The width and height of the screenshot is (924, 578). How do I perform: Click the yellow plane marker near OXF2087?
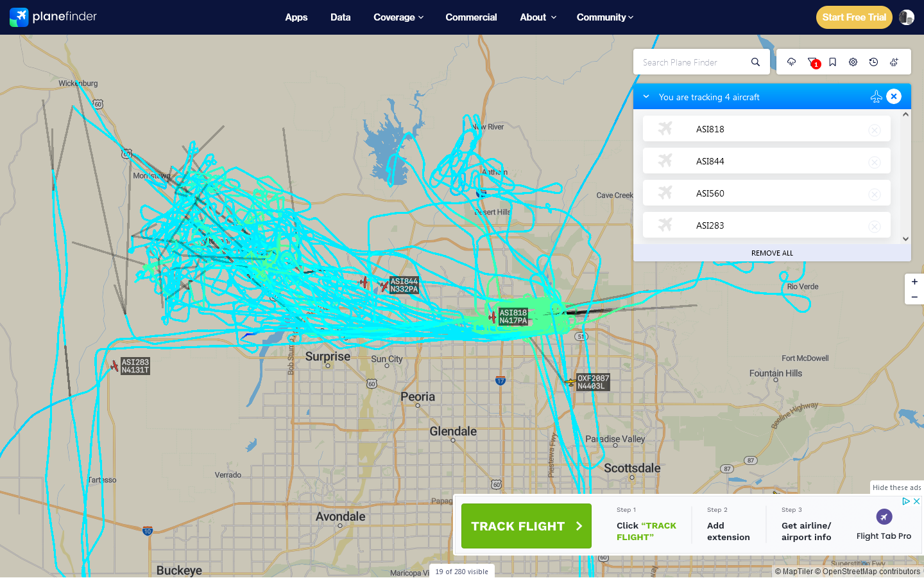(x=570, y=382)
